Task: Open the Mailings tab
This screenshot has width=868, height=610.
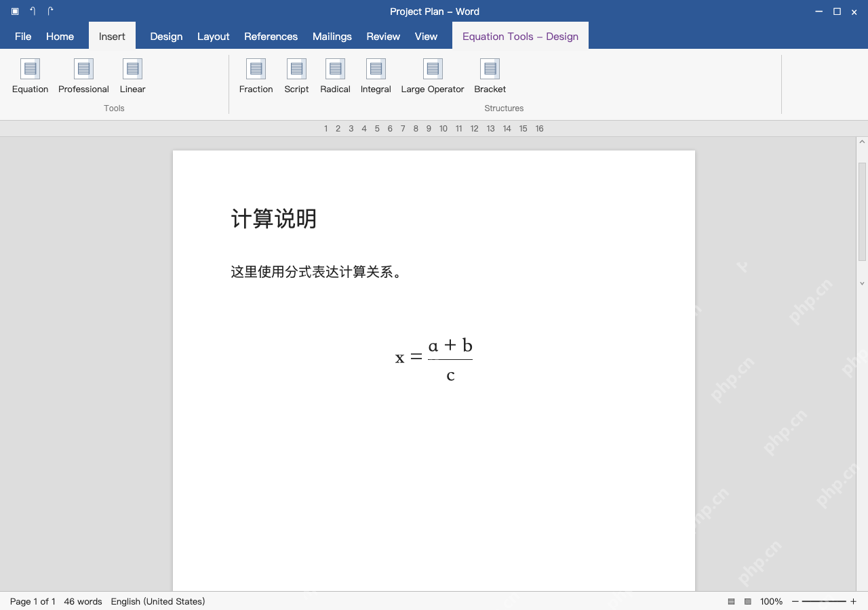Action: [x=332, y=37]
